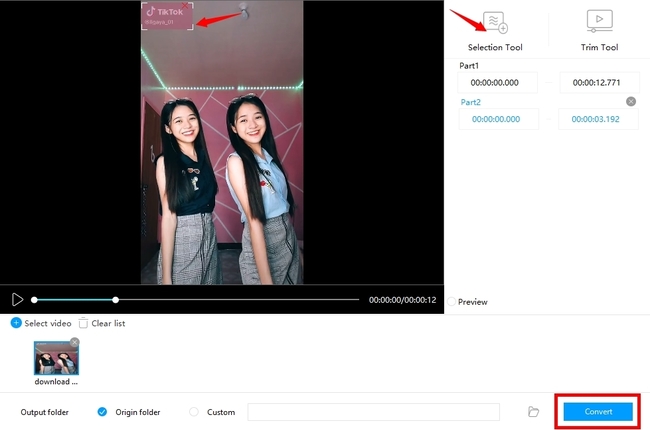This screenshot has width=650, height=430.
Task: Select the download video thumbnail
Action: pos(56,358)
